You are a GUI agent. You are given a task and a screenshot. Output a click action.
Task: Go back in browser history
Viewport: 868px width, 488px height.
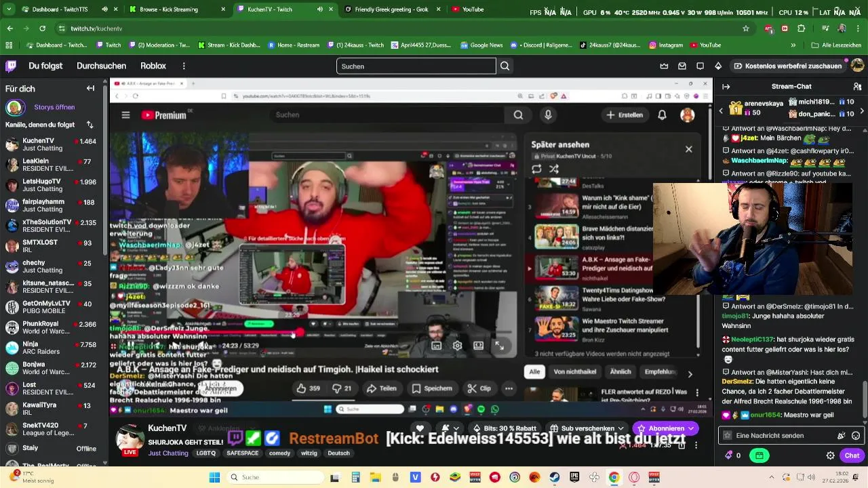pos(9,28)
